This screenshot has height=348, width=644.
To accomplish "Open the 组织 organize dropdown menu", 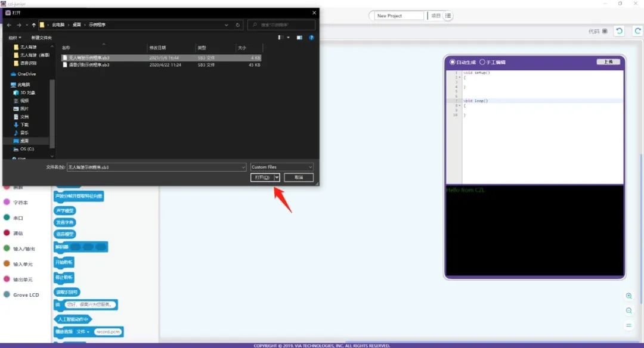I will 14,38.
